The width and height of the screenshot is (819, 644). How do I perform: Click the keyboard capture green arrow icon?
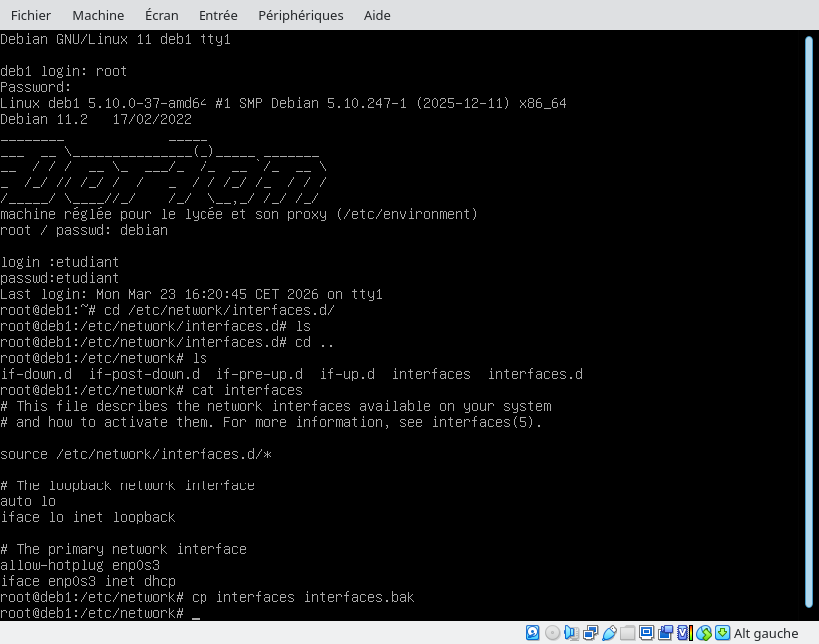tap(722, 633)
